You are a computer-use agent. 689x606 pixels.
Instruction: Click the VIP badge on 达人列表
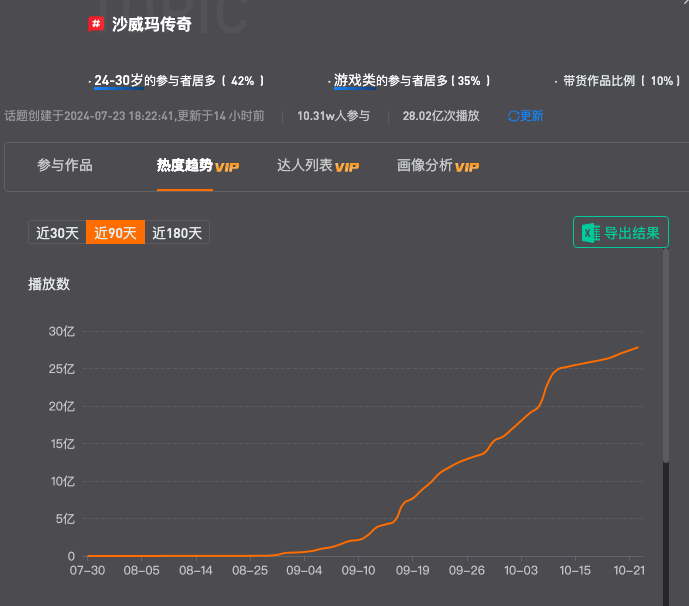[347, 167]
